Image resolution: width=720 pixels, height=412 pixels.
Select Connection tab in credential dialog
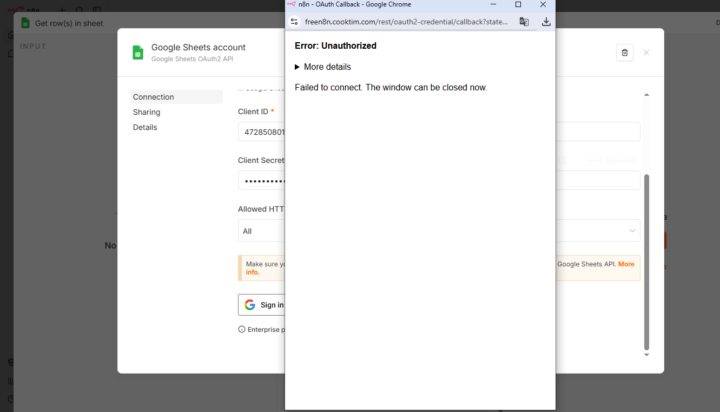tap(176, 97)
